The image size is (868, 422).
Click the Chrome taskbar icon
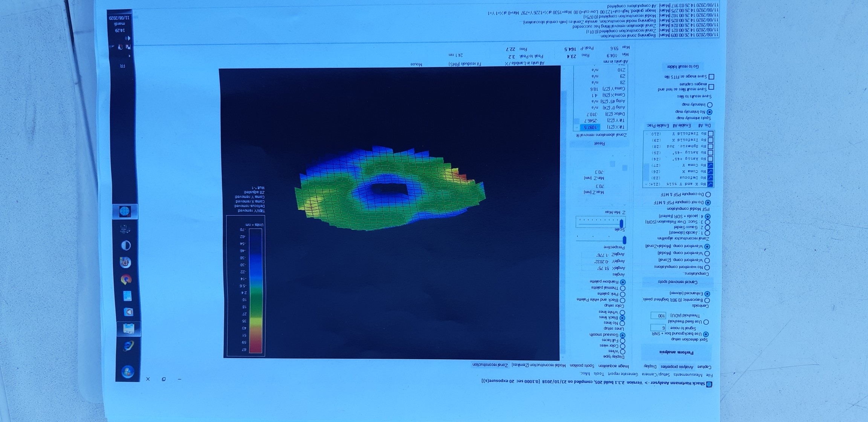pyautogui.click(x=126, y=279)
